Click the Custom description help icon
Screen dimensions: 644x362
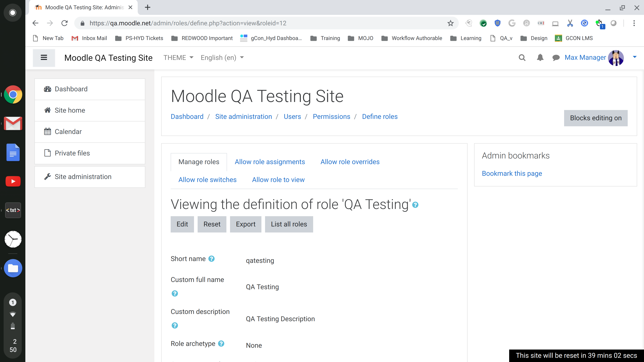click(x=175, y=325)
